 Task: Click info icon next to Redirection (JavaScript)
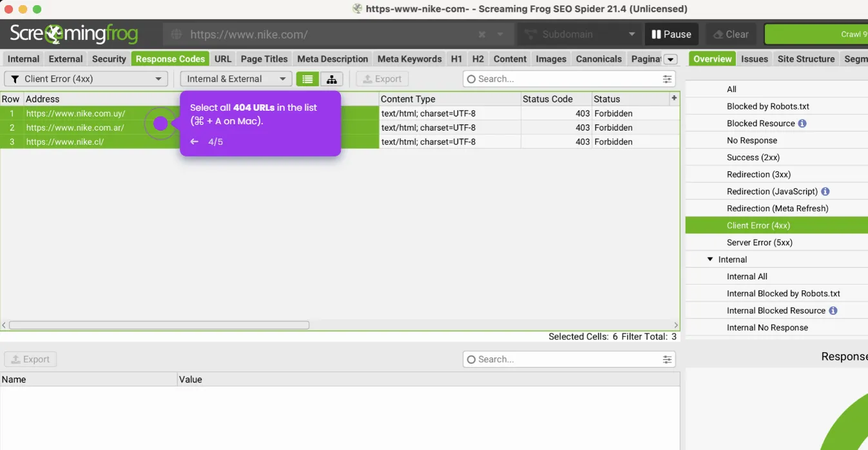tap(825, 191)
